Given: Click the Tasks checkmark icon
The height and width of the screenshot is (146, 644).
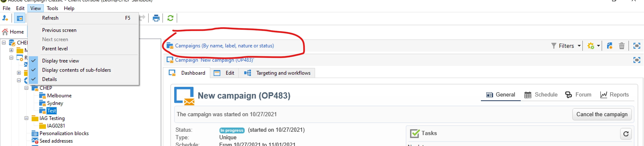Looking at the screenshot, I should [x=415, y=133].
